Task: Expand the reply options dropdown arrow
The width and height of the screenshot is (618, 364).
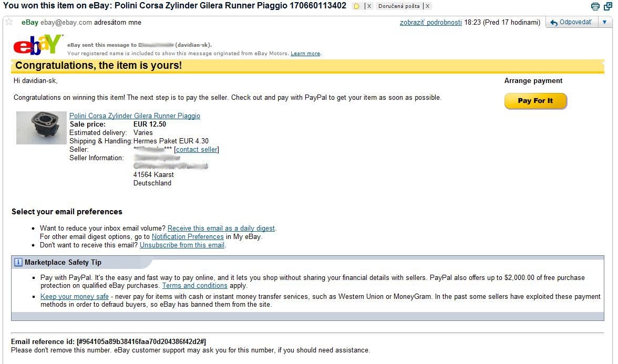Action: click(604, 23)
